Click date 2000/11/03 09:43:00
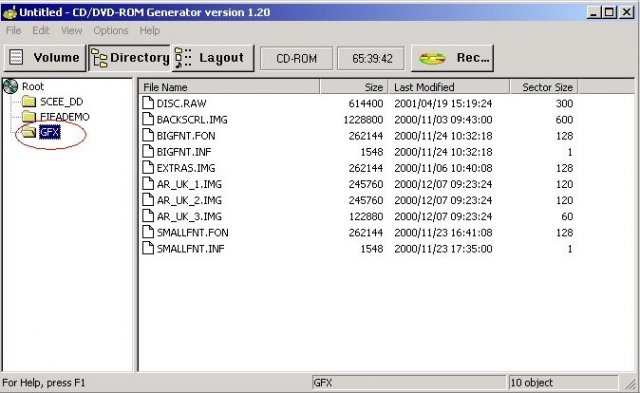The width and height of the screenshot is (640, 393). coord(443,120)
